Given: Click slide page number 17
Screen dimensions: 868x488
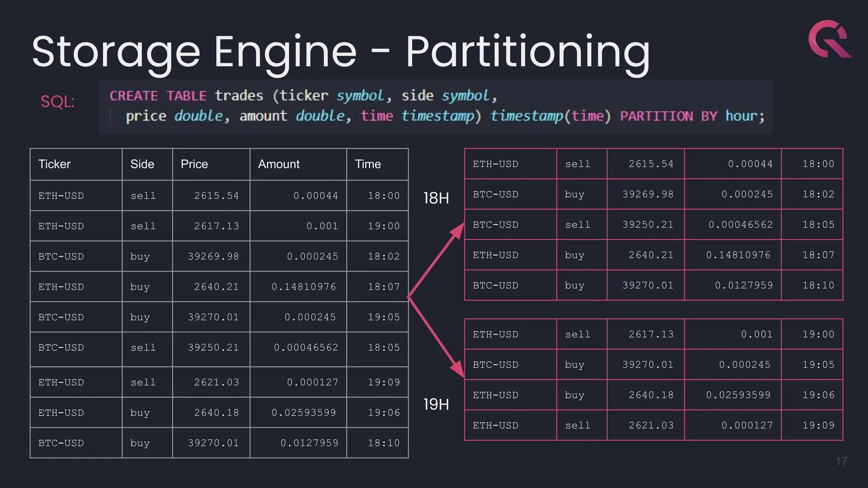Looking at the screenshot, I should pos(841,461).
